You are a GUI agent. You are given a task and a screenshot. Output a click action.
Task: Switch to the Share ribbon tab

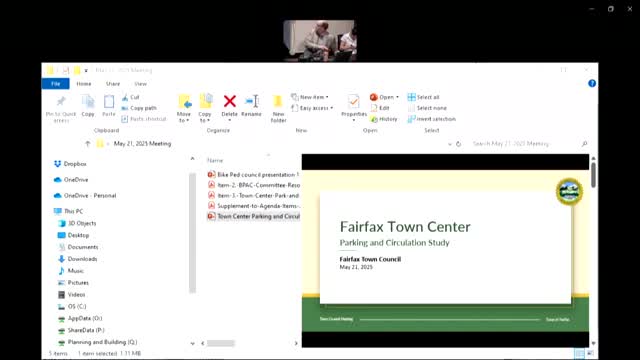tap(113, 84)
